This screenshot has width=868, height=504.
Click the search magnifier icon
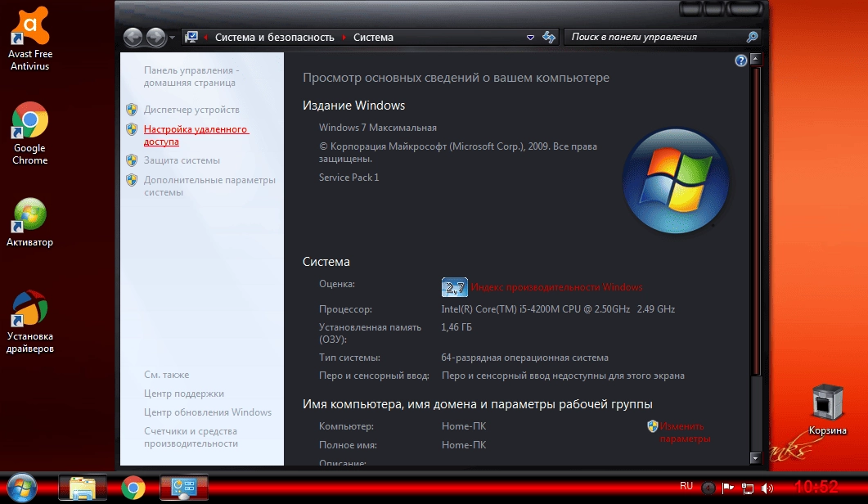752,37
